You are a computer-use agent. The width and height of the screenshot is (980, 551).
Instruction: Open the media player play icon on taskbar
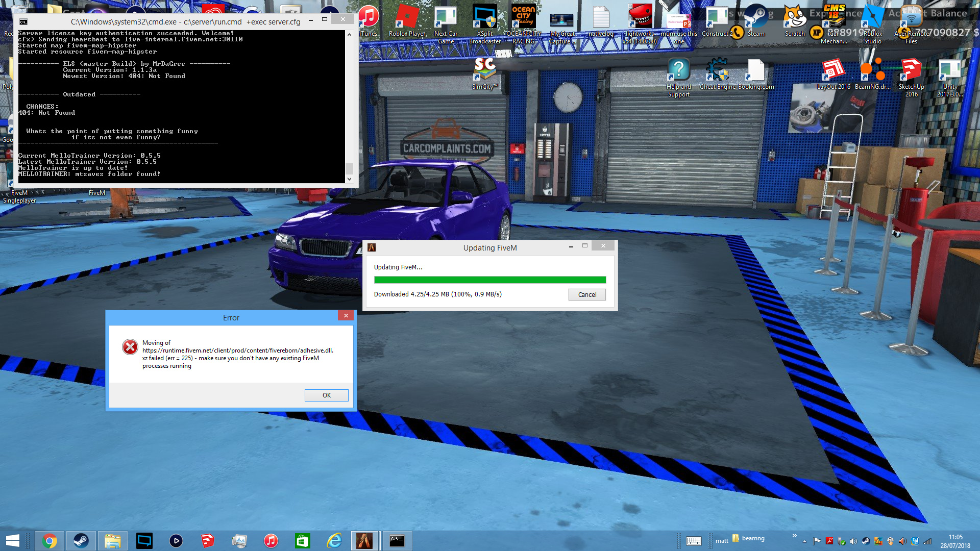176,541
